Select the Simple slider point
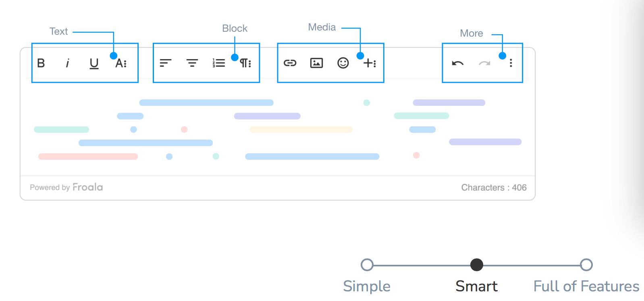Screen dimensions: 644x301 pos(366,265)
